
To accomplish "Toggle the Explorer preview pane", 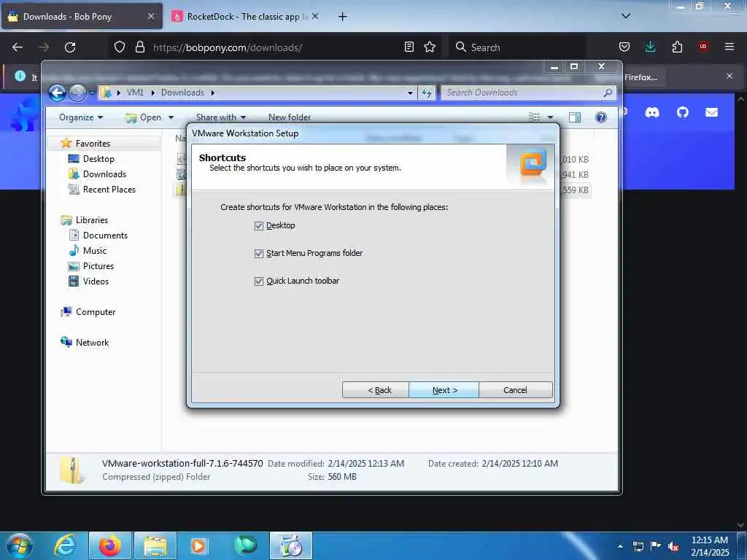I will [x=575, y=117].
